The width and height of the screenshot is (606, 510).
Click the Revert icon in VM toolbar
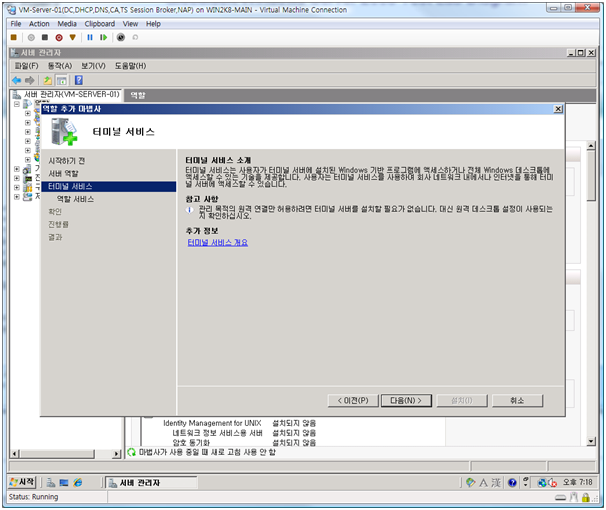(x=135, y=37)
